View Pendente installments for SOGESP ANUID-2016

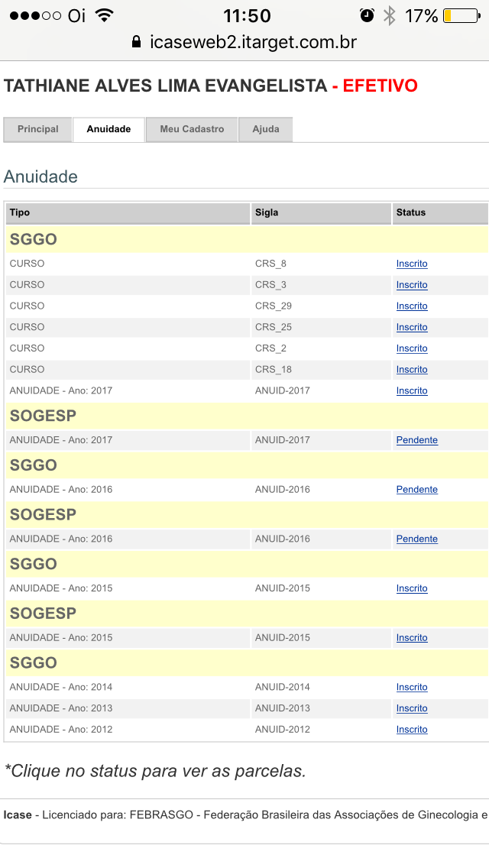click(417, 539)
